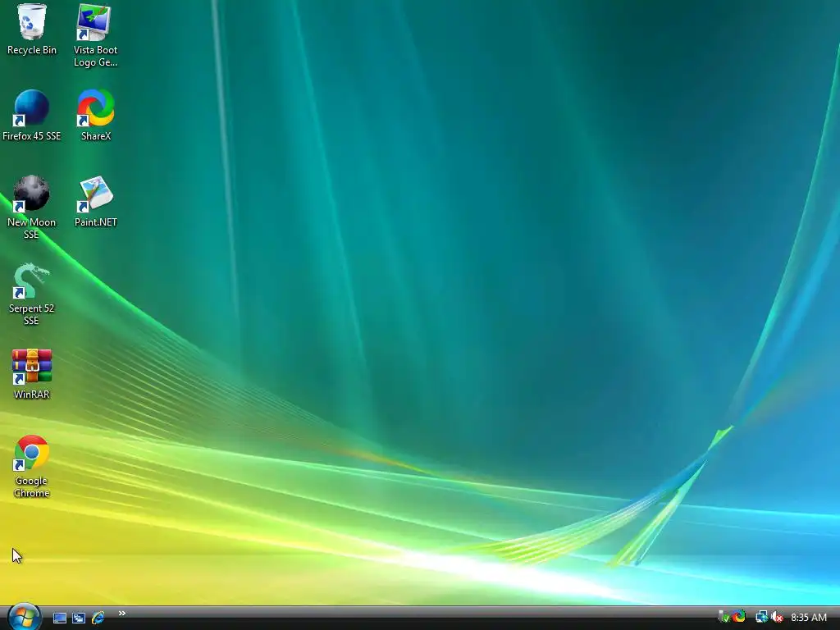Launch Internet Explorer from Quick Launch

click(98, 618)
